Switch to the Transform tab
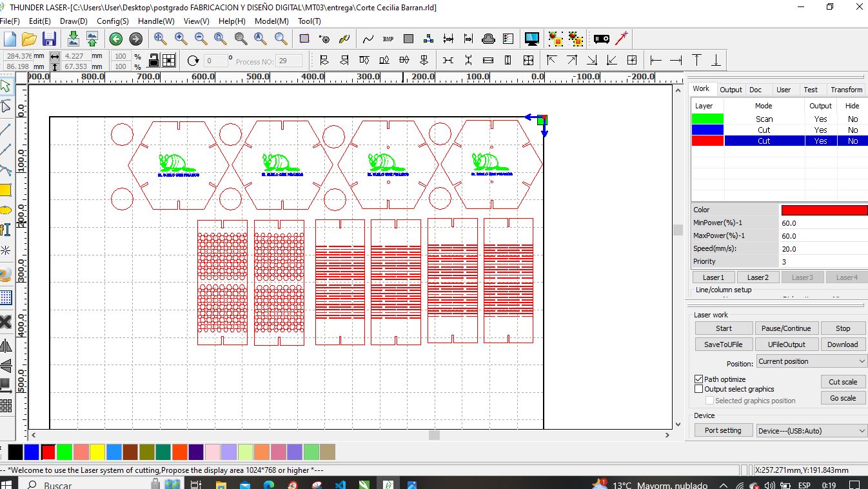Viewport: 868px width, 489px height. 846,90
